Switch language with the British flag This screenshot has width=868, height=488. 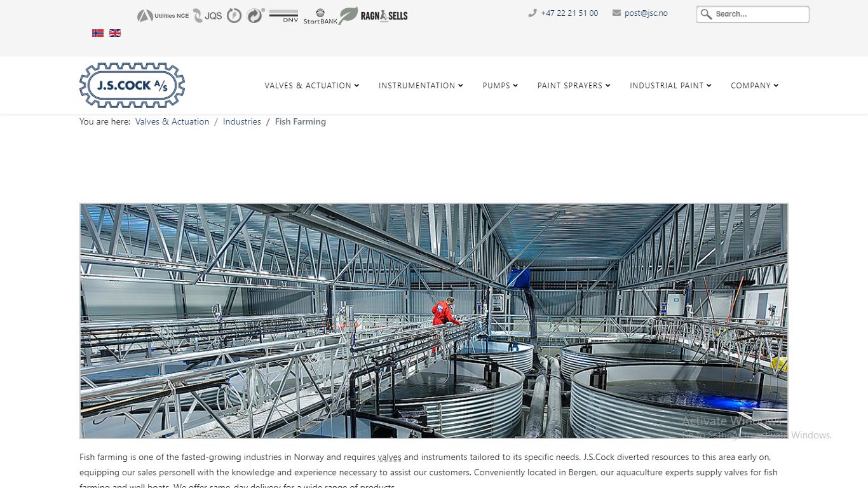point(115,33)
